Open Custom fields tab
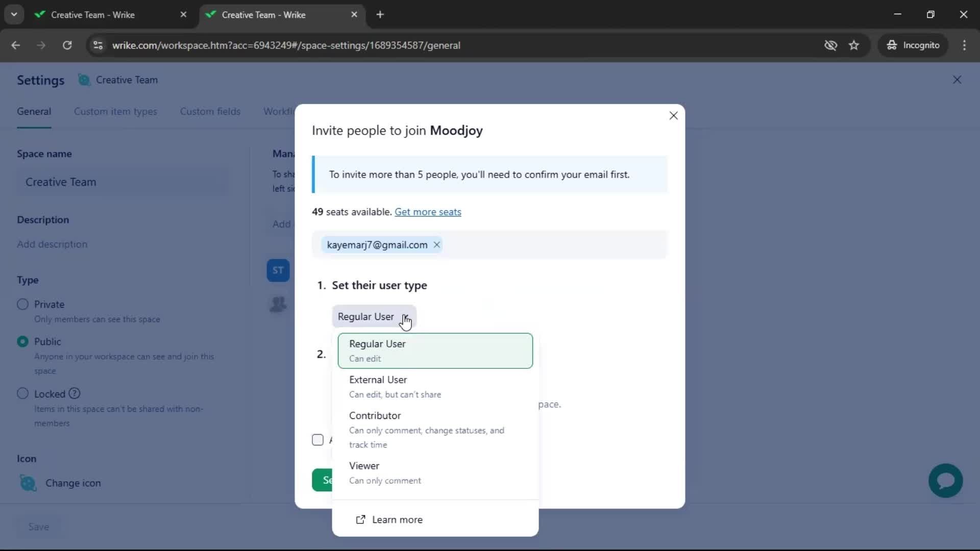 (210, 111)
